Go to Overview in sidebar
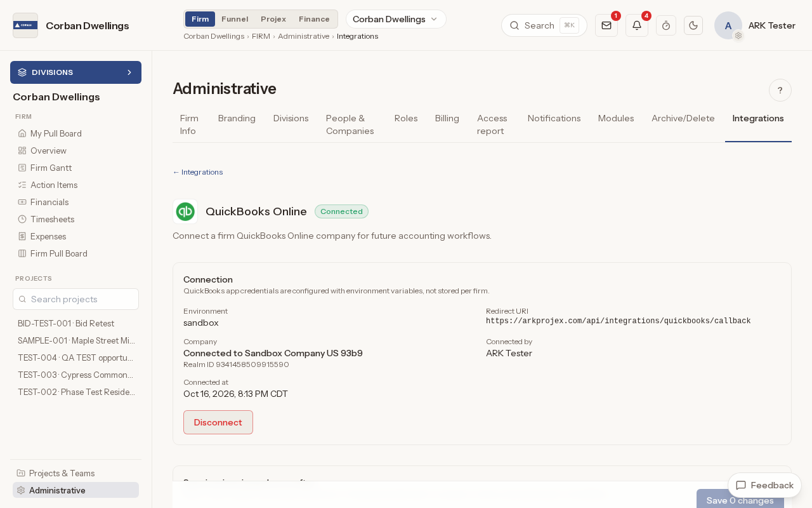The height and width of the screenshot is (508, 812). (x=75, y=150)
